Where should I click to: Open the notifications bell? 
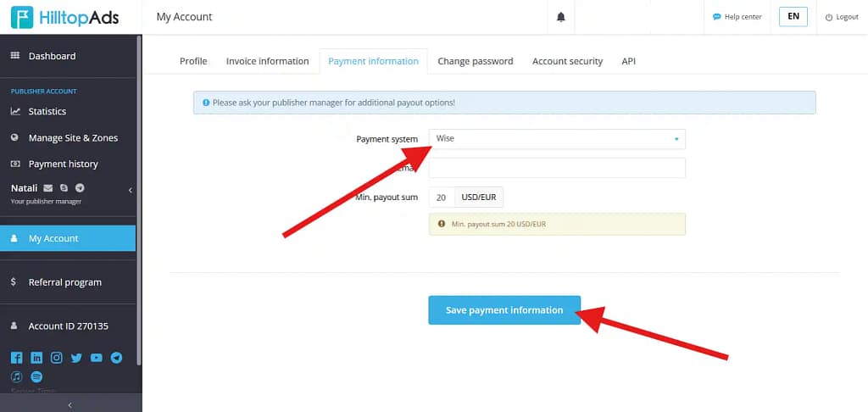coord(560,17)
